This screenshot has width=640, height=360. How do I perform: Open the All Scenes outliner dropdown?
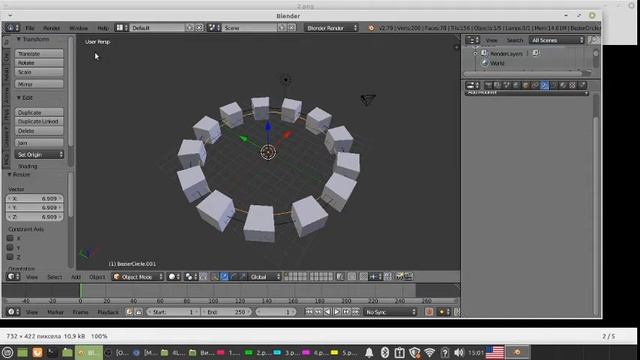(x=557, y=40)
